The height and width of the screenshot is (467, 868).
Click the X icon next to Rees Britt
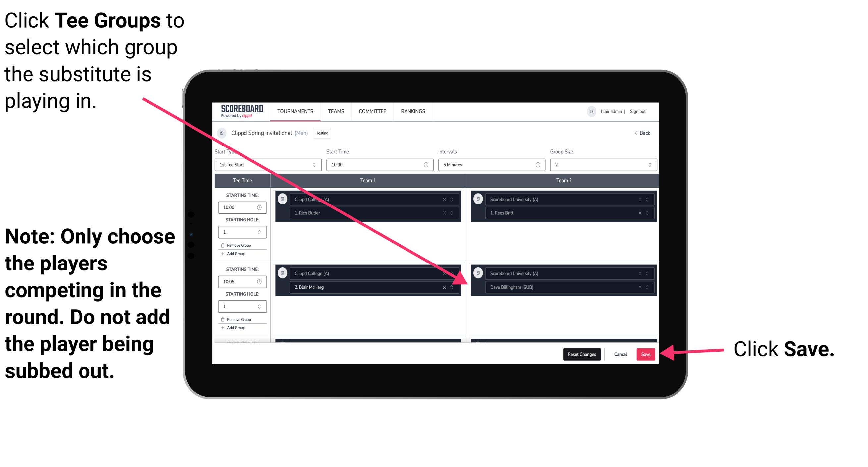640,213
